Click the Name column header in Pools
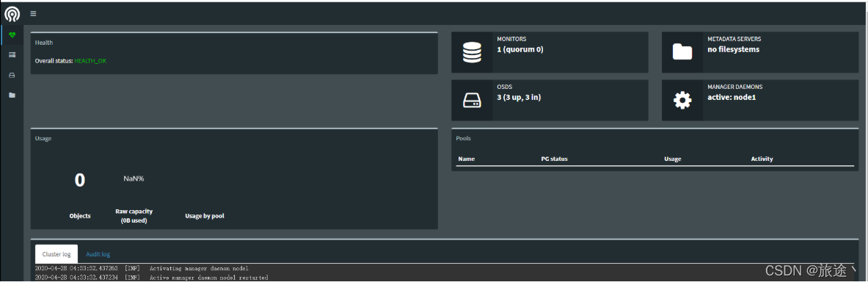This screenshot has width=868, height=285. [x=467, y=159]
